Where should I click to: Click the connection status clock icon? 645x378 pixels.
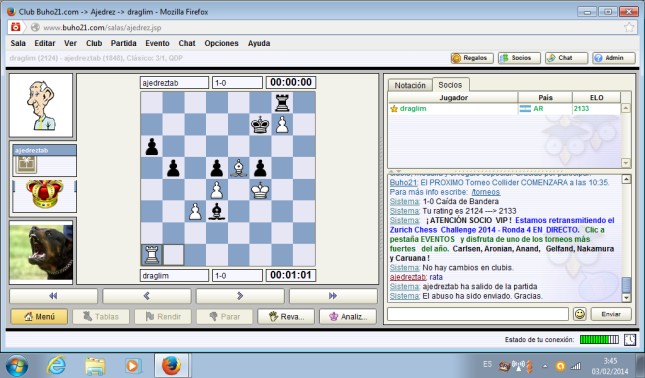630,340
